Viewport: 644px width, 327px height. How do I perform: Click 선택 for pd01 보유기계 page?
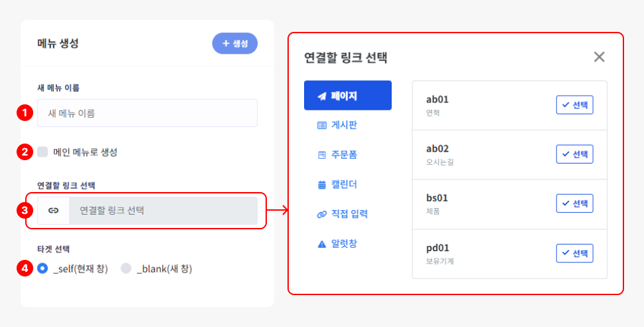pyautogui.click(x=574, y=253)
